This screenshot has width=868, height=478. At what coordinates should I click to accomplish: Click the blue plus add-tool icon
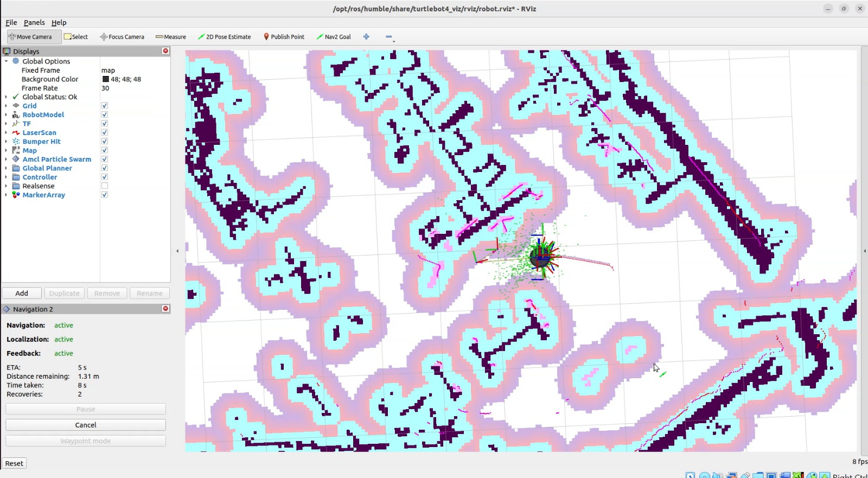click(366, 37)
